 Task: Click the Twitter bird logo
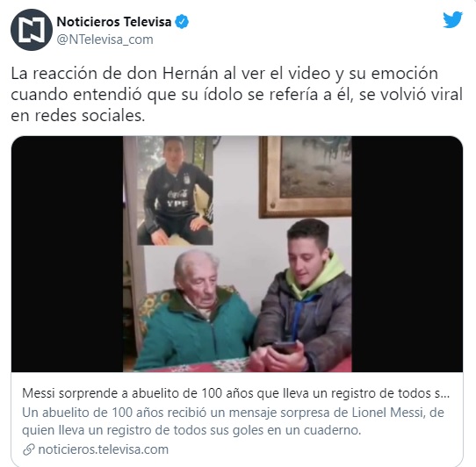(x=452, y=19)
